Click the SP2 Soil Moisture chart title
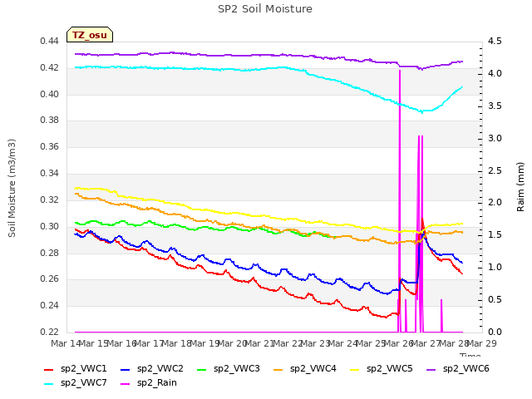The height and width of the screenshot is (399, 532). point(265,9)
